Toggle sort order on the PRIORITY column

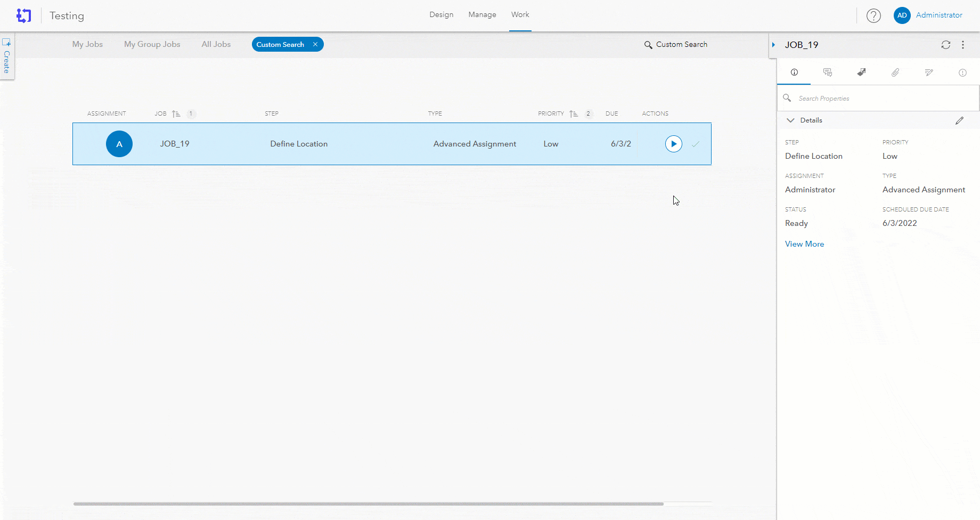[x=574, y=113]
